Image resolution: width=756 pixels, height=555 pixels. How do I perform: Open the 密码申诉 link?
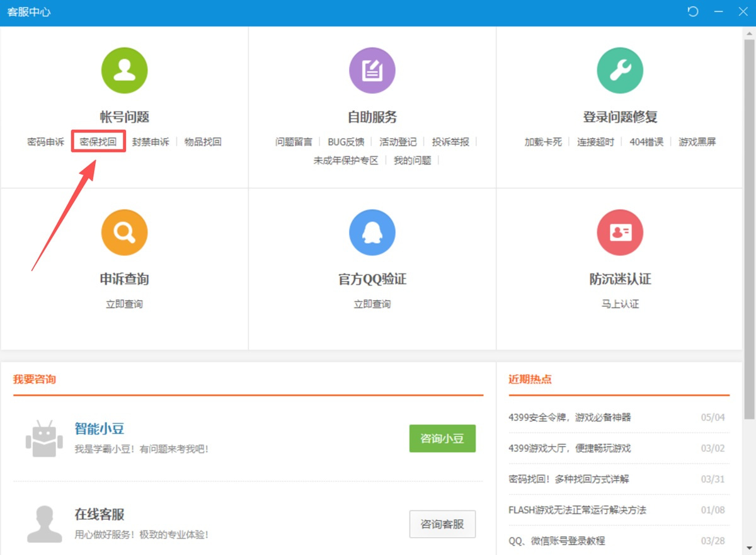click(46, 142)
